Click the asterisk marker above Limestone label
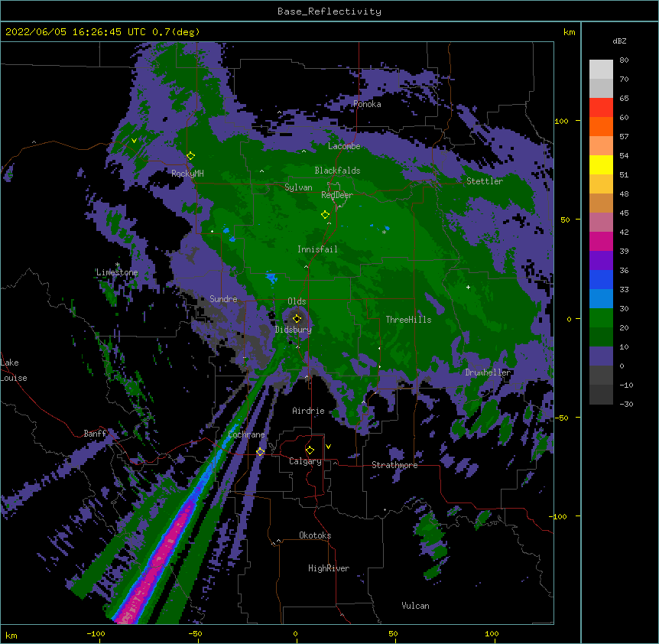659x644 pixels. coord(118,265)
